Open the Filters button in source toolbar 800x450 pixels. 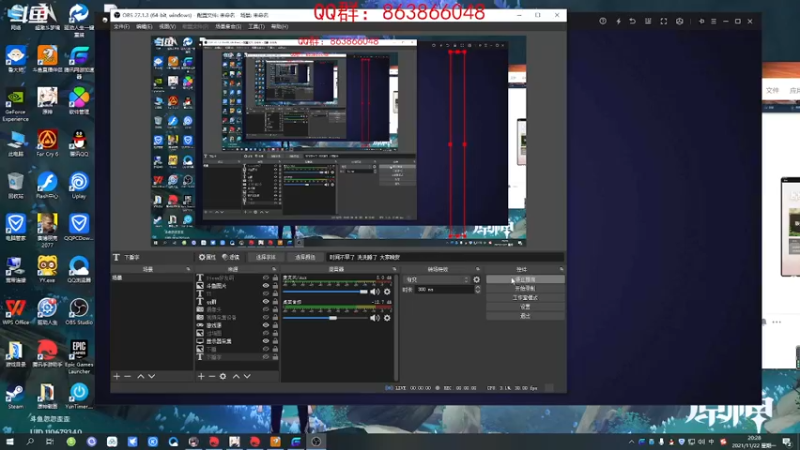pos(231,257)
